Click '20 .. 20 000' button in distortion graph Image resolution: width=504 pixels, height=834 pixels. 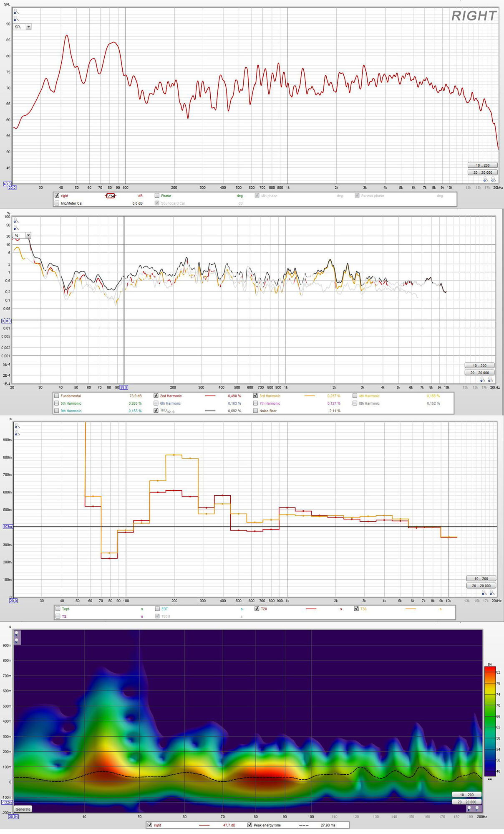point(480,373)
